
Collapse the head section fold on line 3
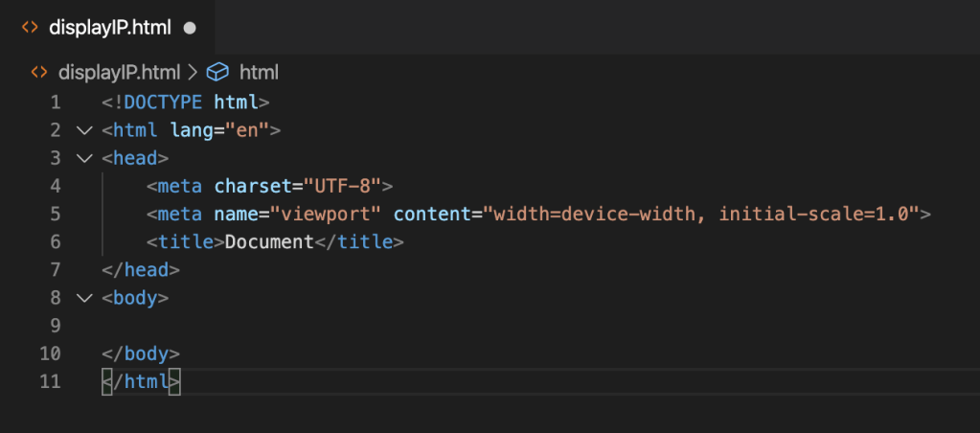[x=82, y=158]
